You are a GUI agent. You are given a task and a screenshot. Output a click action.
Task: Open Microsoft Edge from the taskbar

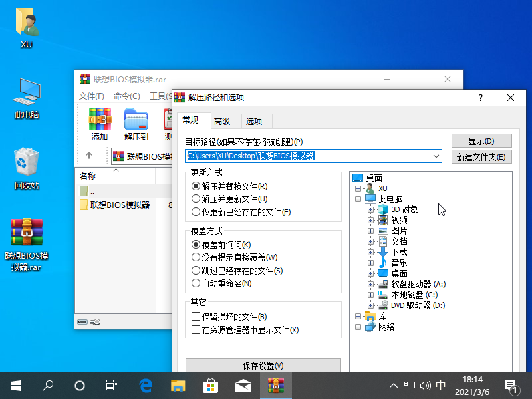click(x=146, y=385)
